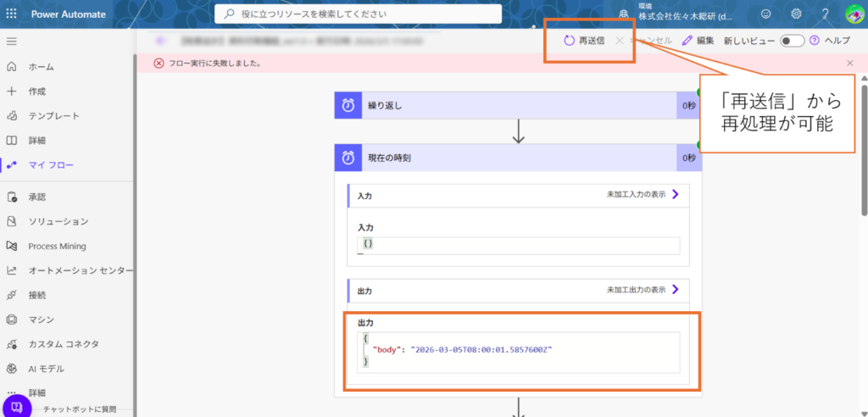Viewport: 868px width, 417px height.
Task: Collapse the 現在の時刻 action header
Action: point(509,158)
